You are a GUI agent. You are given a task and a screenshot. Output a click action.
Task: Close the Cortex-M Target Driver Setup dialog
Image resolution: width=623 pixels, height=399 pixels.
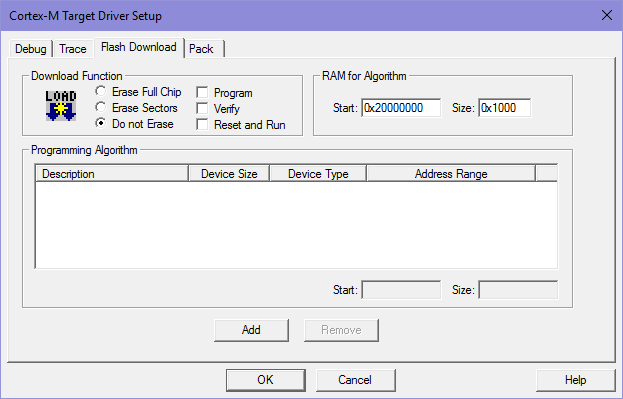pos(607,15)
